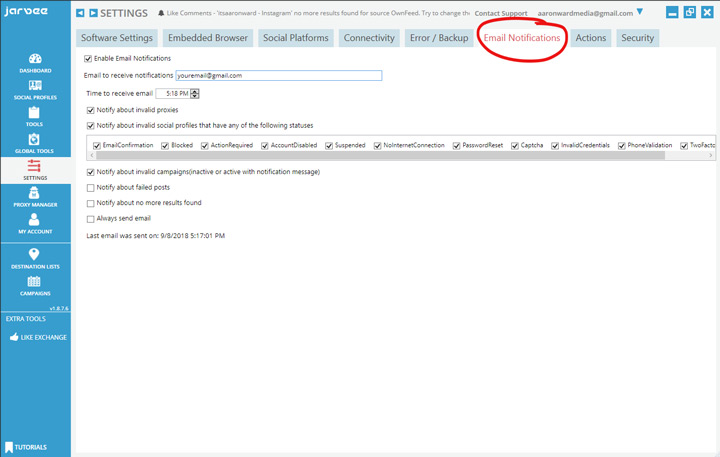
Task: Click the time to receive email field
Action: 173,94
